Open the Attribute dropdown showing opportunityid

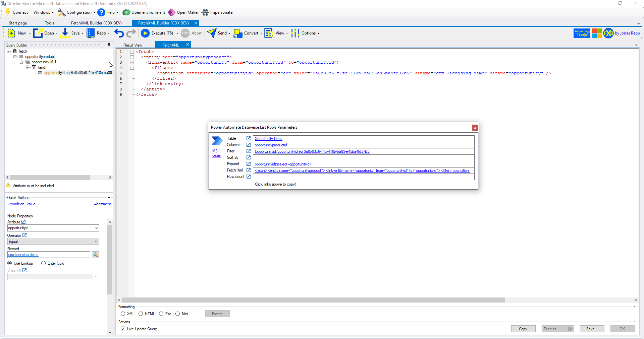pos(96,228)
